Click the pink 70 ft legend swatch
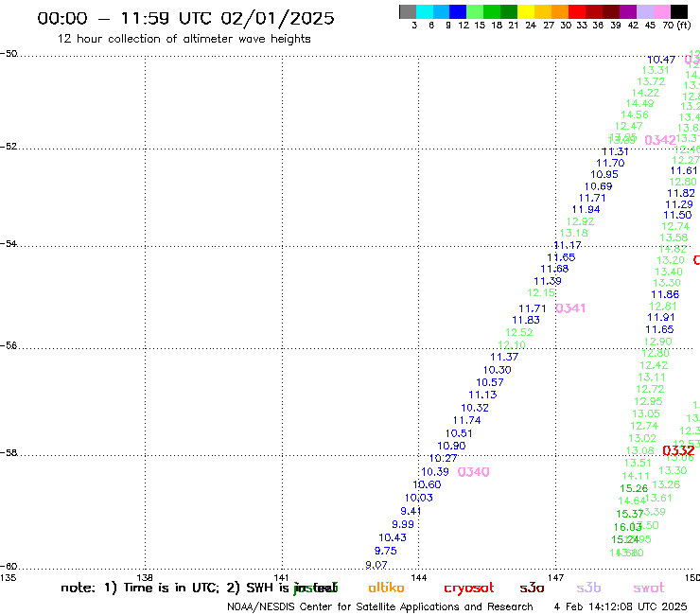Screen dimensions: 700x615 (662, 11)
